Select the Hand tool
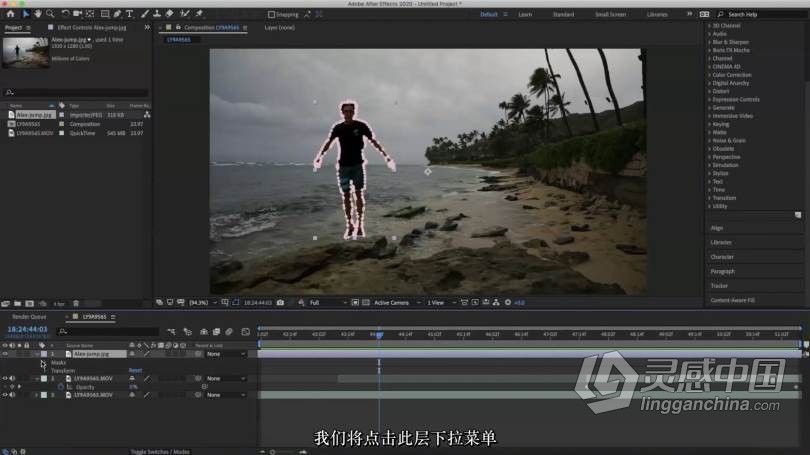The height and width of the screenshot is (455, 810). (x=38, y=14)
